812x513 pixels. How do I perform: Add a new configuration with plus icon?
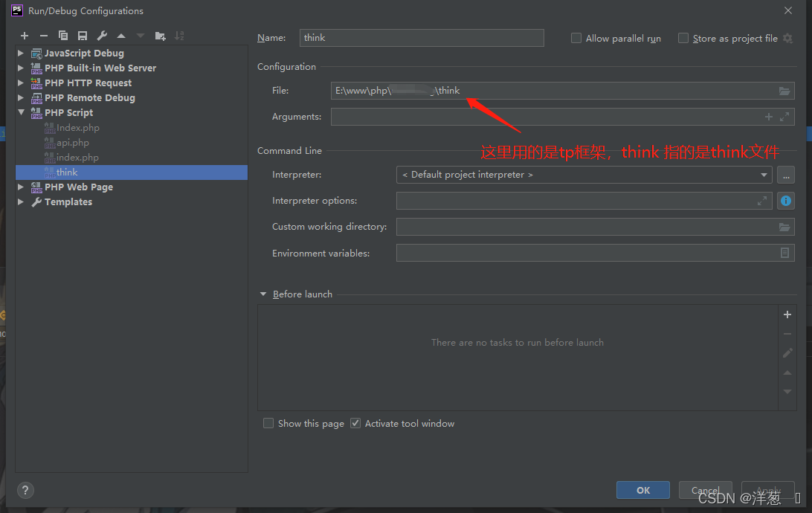pyautogui.click(x=25, y=36)
